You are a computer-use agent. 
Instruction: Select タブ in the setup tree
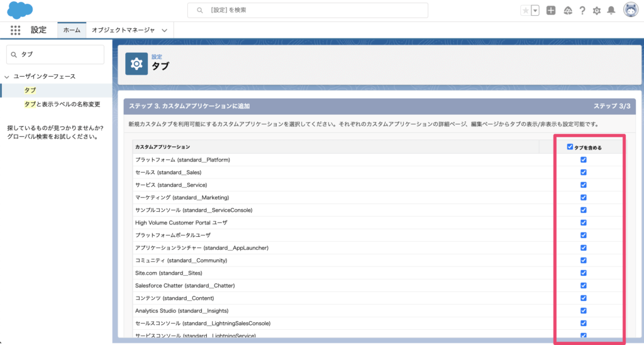click(x=30, y=90)
